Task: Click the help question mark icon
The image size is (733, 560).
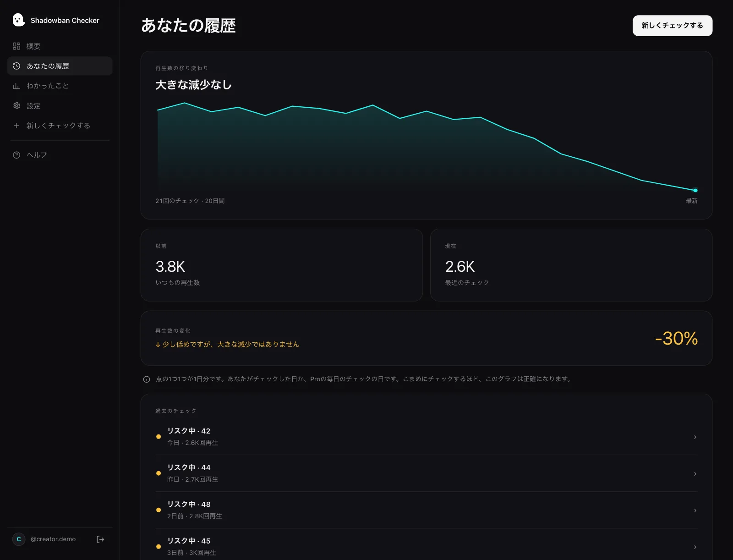Action: 16,155
